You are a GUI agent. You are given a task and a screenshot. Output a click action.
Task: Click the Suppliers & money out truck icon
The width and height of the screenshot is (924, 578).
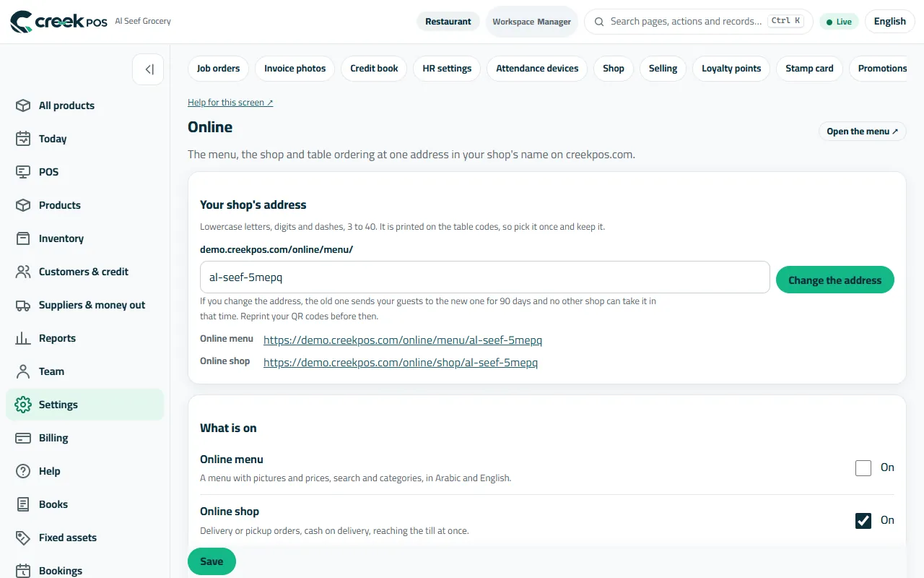pyautogui.click(x=23, y=305)
